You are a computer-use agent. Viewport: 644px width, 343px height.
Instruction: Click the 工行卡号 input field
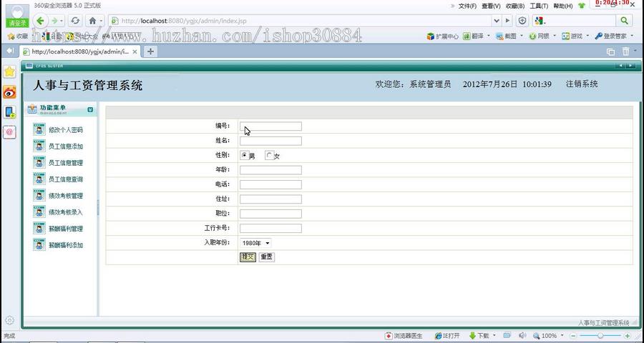(x=270, y=228)
